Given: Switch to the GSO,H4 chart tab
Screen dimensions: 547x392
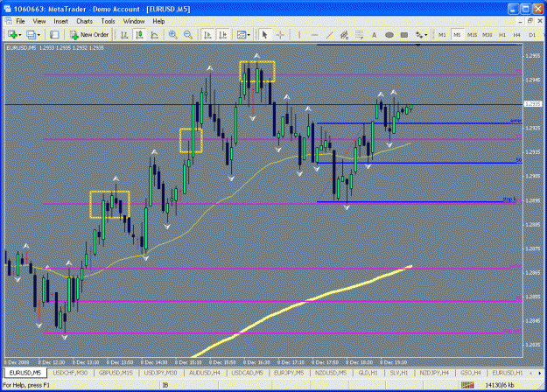Looking at the screenshot, I should point(471,373).
